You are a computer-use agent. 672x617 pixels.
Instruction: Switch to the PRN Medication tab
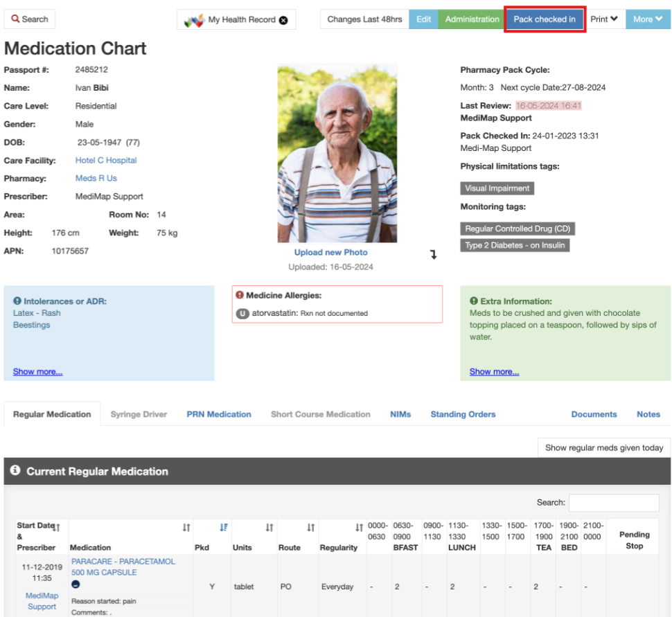coord(218,413)
